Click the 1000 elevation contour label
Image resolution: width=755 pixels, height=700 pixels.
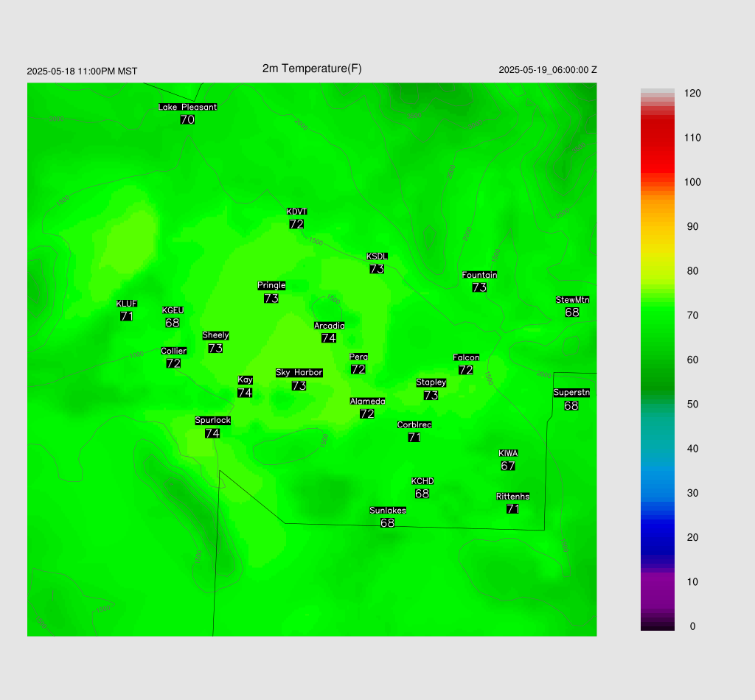pos(136,355)
